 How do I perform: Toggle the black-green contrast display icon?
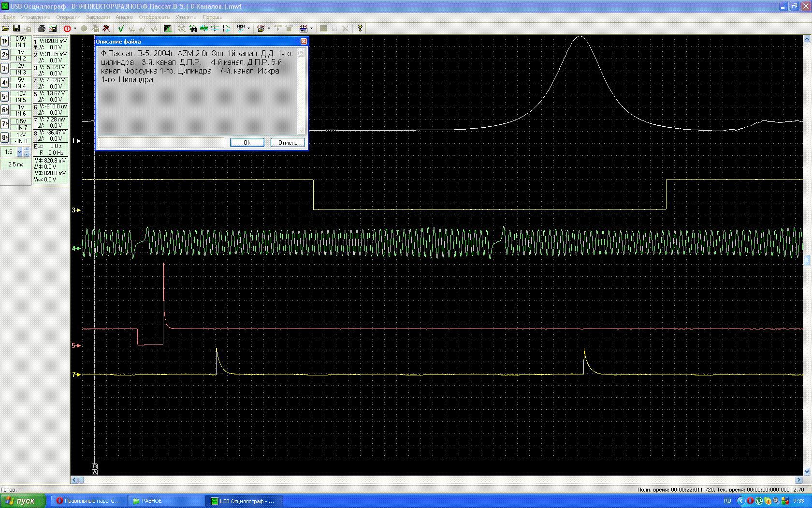pyautogui.click(x=168, y=29)
